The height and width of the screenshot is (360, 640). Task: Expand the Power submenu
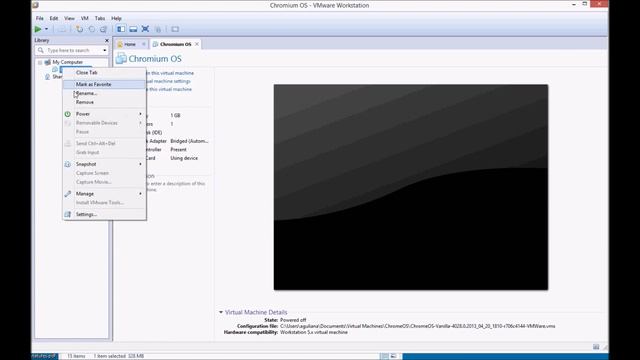click(104, 114)
